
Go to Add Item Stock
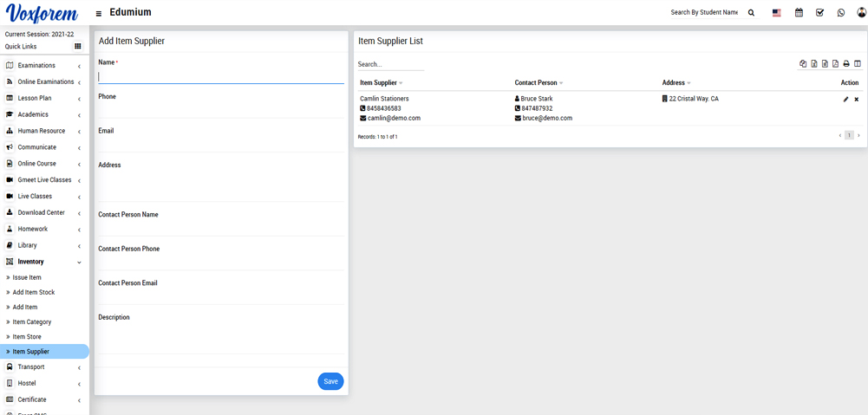[x=34, y=293]
